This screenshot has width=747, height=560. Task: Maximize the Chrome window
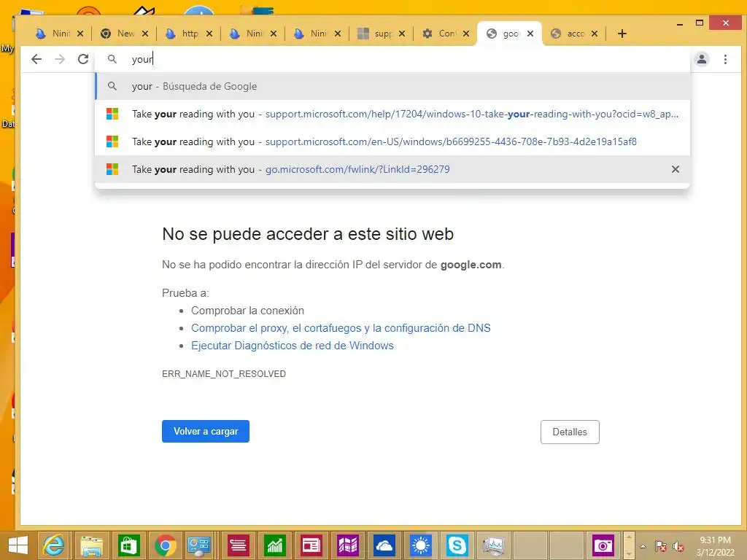pyautogui.click(x=700, y=23)
